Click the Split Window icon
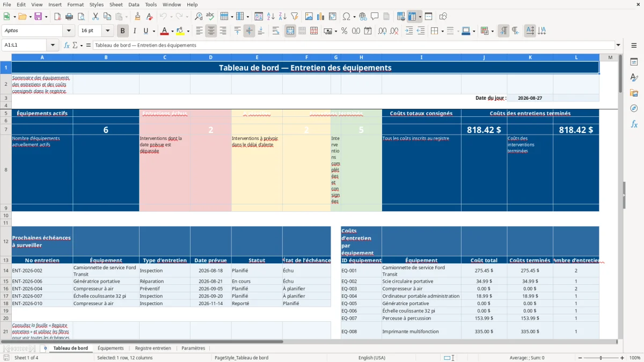The image size is (644, 362). pos(428,17)
